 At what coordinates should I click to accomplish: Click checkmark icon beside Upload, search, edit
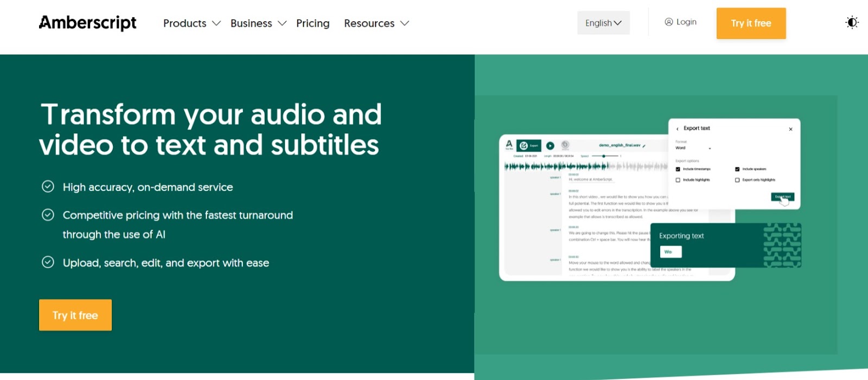(x=48, y=262)
